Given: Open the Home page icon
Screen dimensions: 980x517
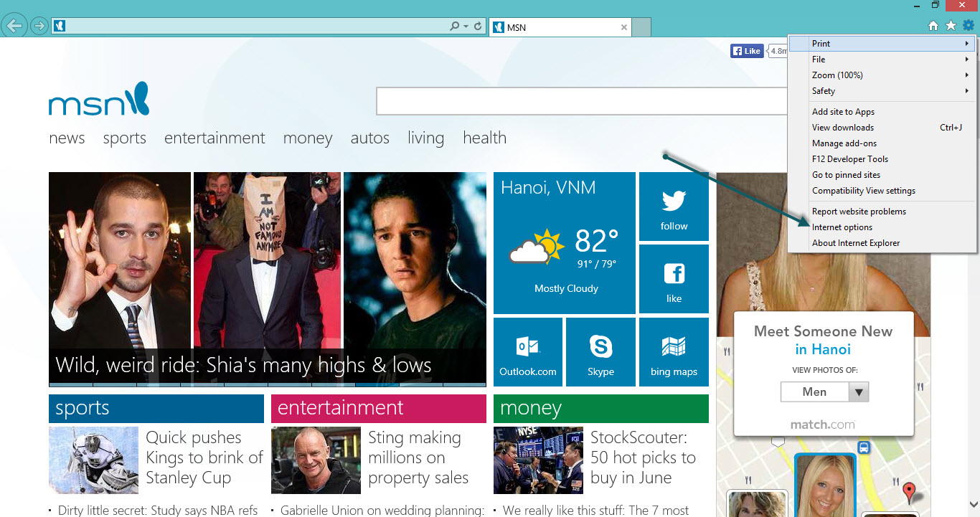Looking at the screenshot, I should (x=933, y=26).
